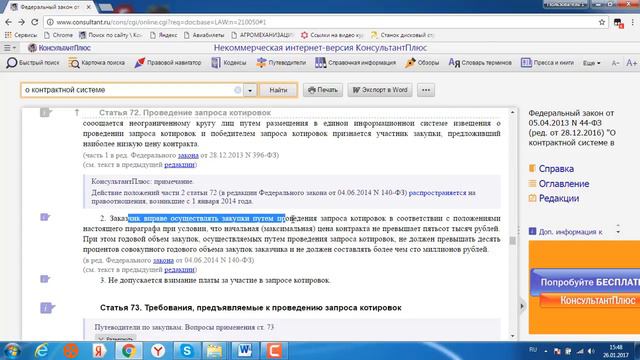Open search history dropdown arrow
Screen dimensions: 640x360
pyautogui.click(x=250, y=90)
